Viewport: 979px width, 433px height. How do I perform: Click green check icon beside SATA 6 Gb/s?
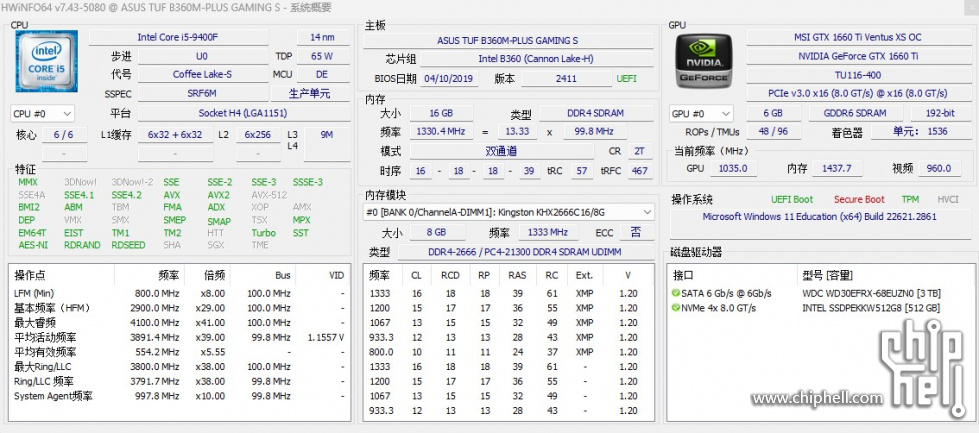(x=676, y=293)
